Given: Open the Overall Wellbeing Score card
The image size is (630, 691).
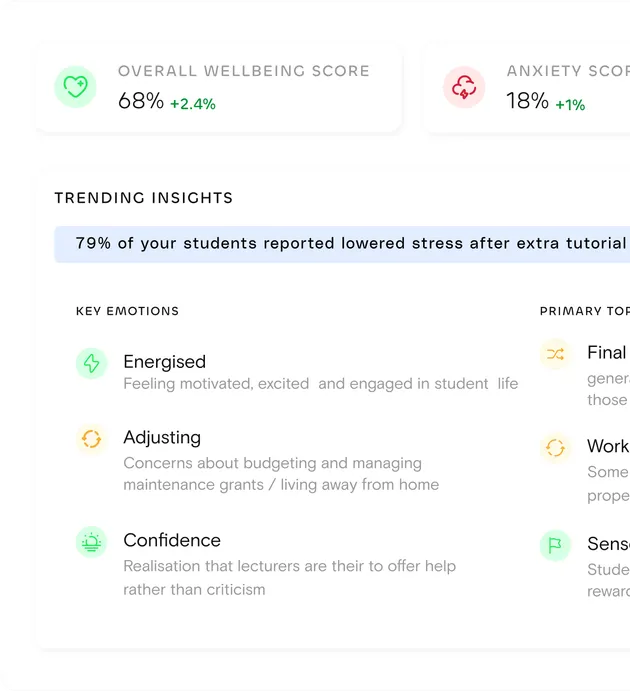Looking at the screenshot, I should click(218, 88).
